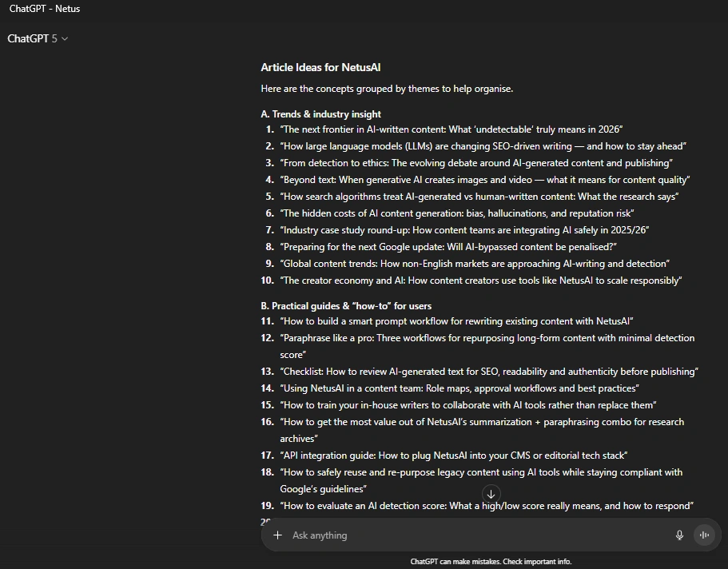Click idea 4 'Beyond text' on generative AI images
The image size is (728, 569).
[484, 180]
